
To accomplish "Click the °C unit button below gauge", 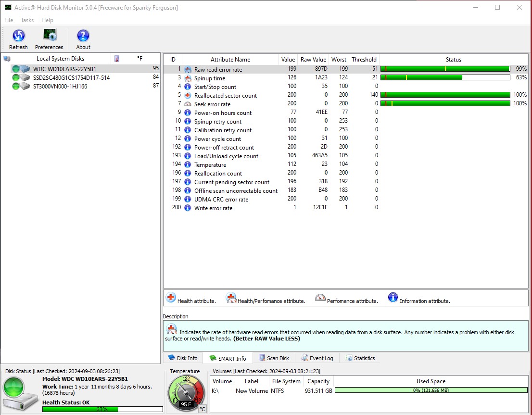I will click(203, 409).
